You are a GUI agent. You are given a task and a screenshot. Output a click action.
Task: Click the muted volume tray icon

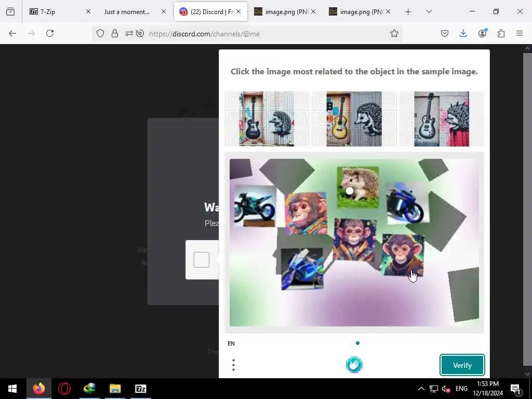(x=446, y=389)
